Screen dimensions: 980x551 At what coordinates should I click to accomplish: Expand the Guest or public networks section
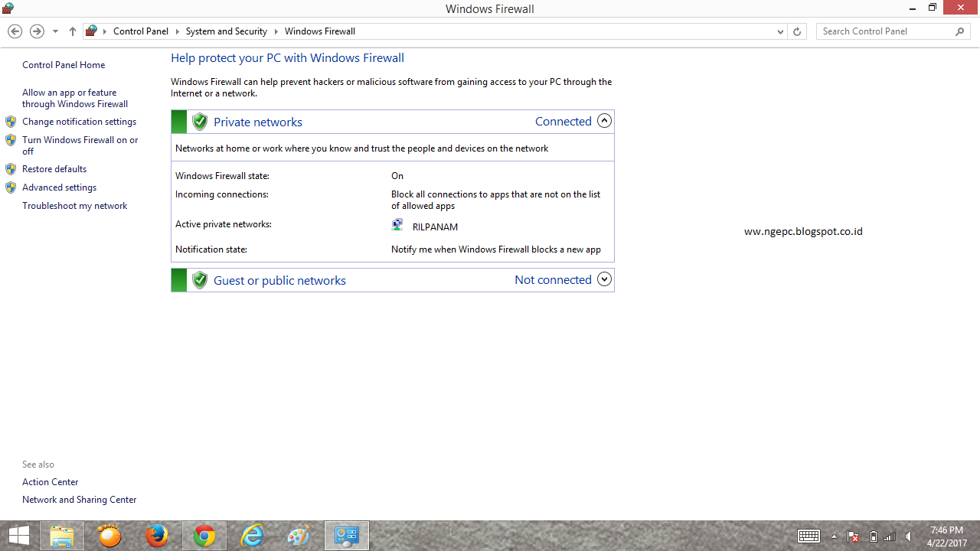[604, 279]
